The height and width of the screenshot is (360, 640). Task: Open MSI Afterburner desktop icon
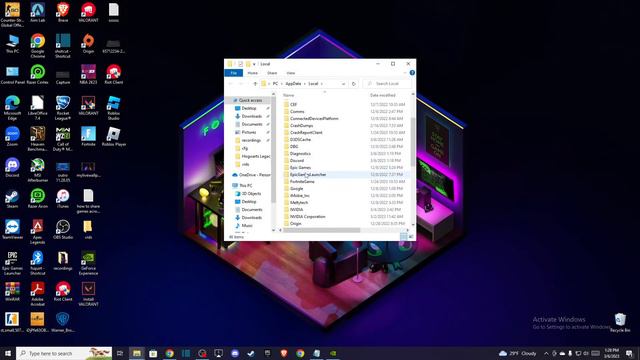(38, 170)
